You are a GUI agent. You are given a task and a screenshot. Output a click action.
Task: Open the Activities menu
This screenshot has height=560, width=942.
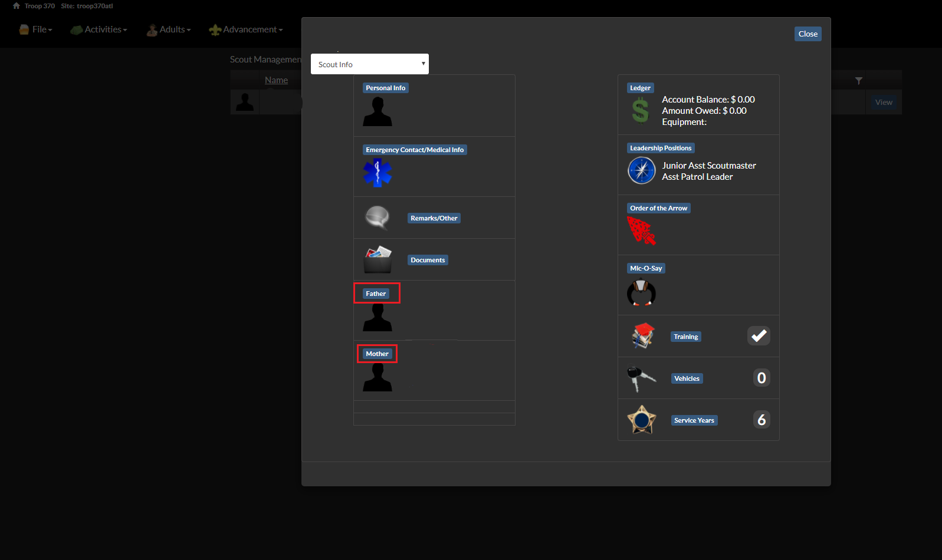point(99,29)
